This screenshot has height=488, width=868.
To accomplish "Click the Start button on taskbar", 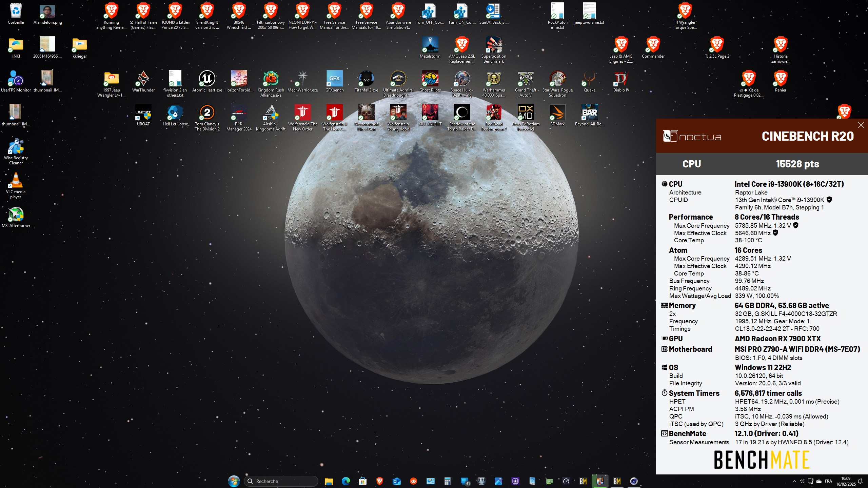I will tap(234, 481).
